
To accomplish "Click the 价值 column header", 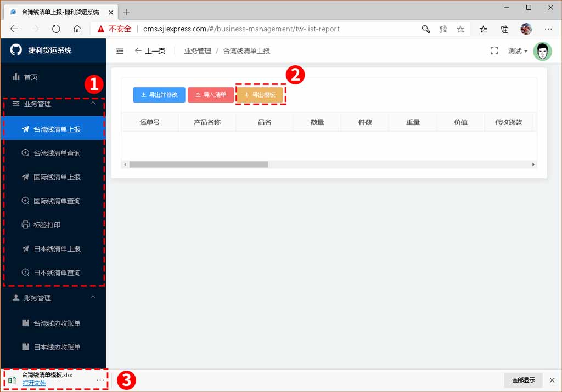I will click(x=460, y=122).
